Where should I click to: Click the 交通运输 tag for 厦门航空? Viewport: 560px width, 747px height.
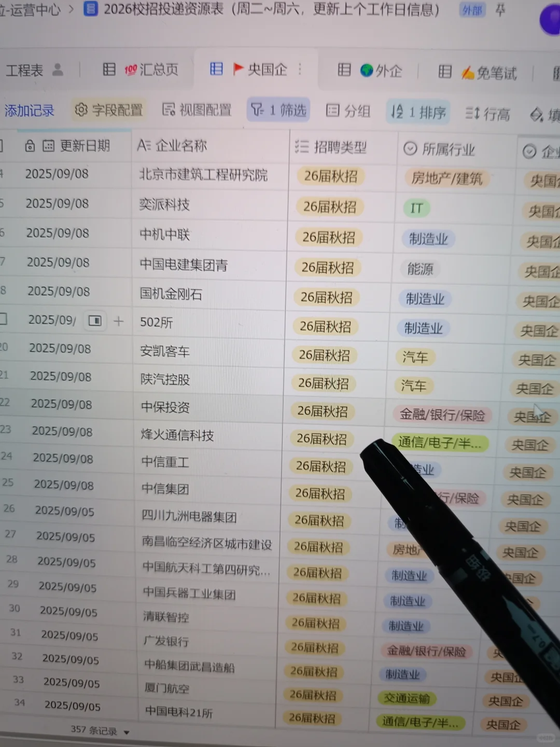[407, 699]
